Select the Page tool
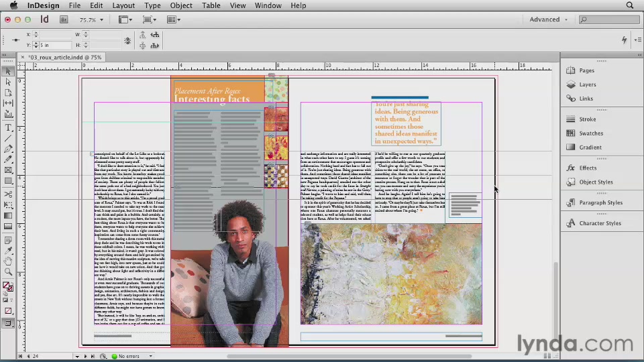The image size is (644, 362). pyautogui.click(x=8, y=93)
